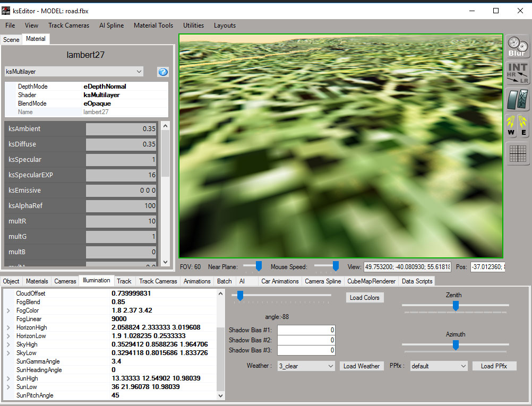Click the Azimuth slider handle
The height and width of the screenshot is (406, 532).
pos(456,345)
